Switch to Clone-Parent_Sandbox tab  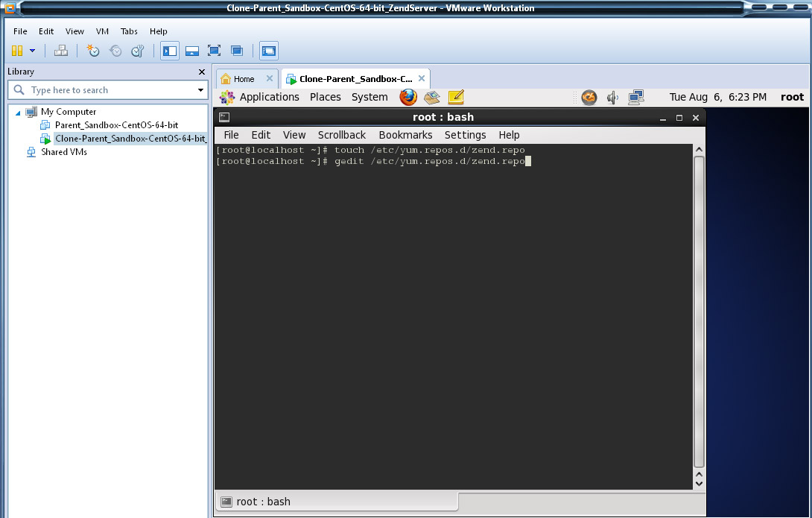pyautogui.click(x=355, y=79)
